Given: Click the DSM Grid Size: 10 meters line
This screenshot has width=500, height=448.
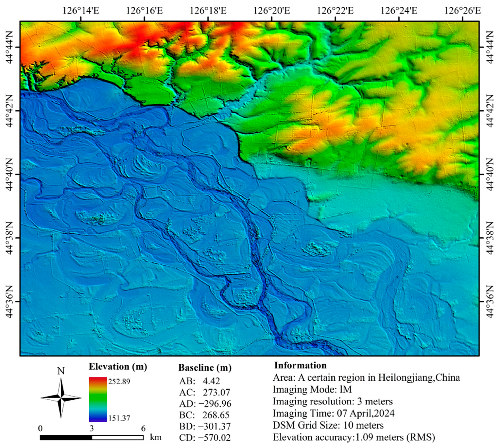Looking at the screenshot, I should click(328, 425).
